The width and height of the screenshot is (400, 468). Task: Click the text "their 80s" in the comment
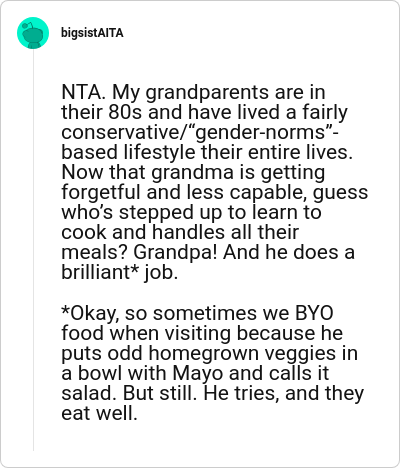tap(102, 112)
